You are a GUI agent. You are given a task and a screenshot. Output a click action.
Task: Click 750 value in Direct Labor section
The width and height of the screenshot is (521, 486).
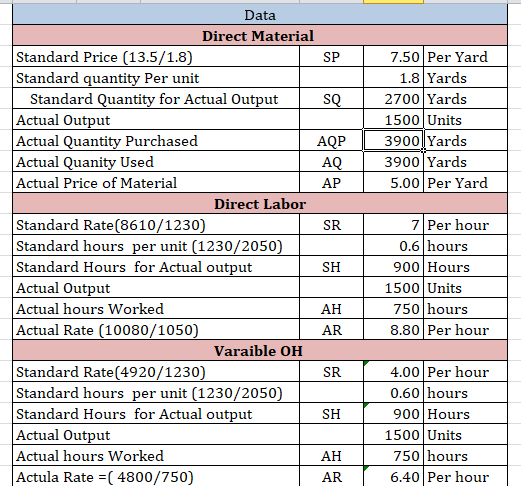pos(393,309)
